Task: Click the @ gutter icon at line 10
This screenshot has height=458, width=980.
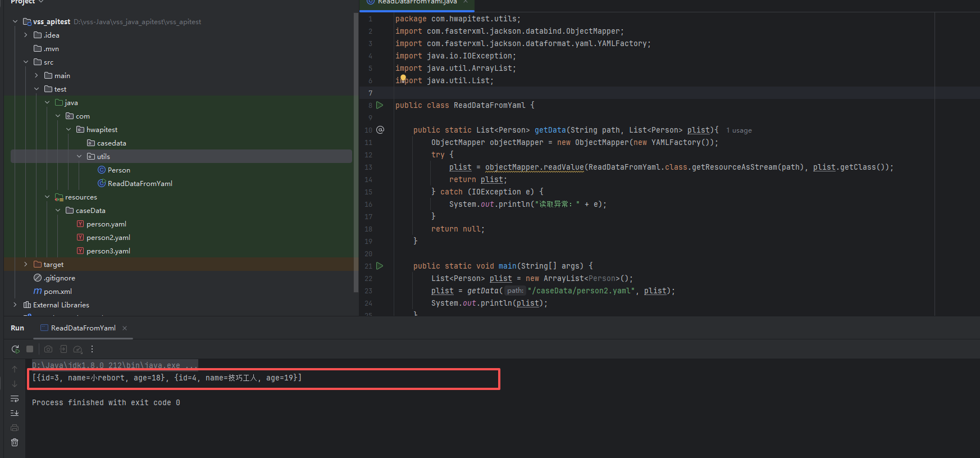Action: click(380, 130)
